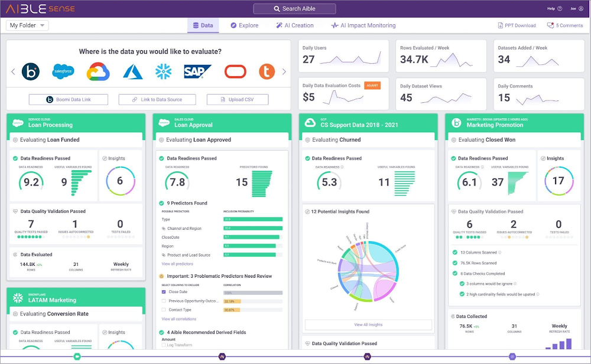Click the ADJUST badge on evaluation costs
The width and height of the screenshot is (591, 364).
click(x=372, y=86)
